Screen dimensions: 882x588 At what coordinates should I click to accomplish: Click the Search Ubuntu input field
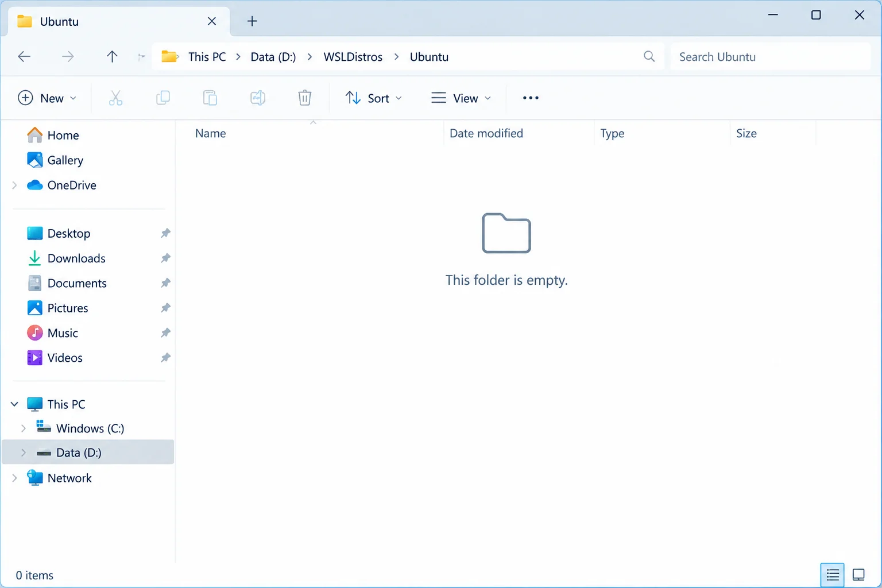770,56
